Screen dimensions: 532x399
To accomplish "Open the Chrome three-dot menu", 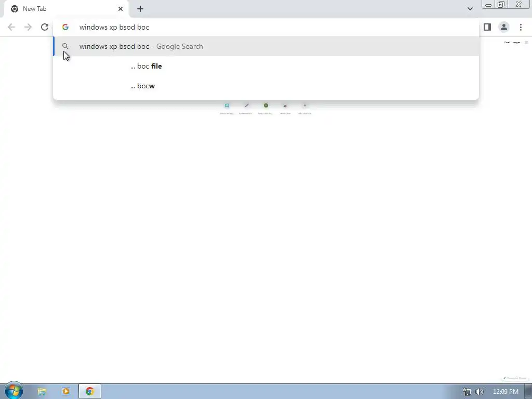I will point(521,27).
